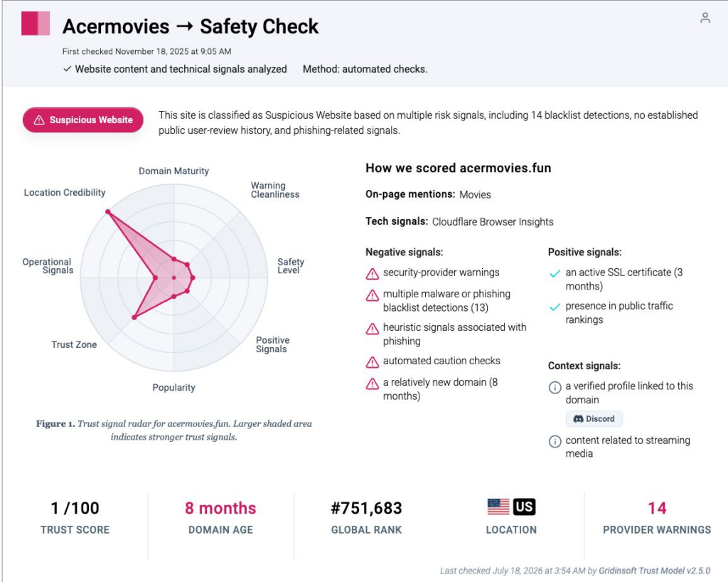Click 'Method: automated checks.' text

coord(365,69)
